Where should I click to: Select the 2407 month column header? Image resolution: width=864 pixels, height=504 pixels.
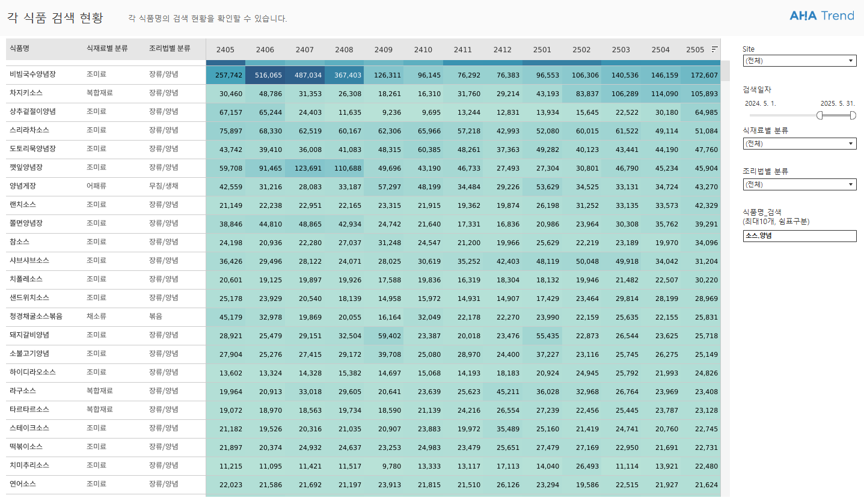coord(305,50)
